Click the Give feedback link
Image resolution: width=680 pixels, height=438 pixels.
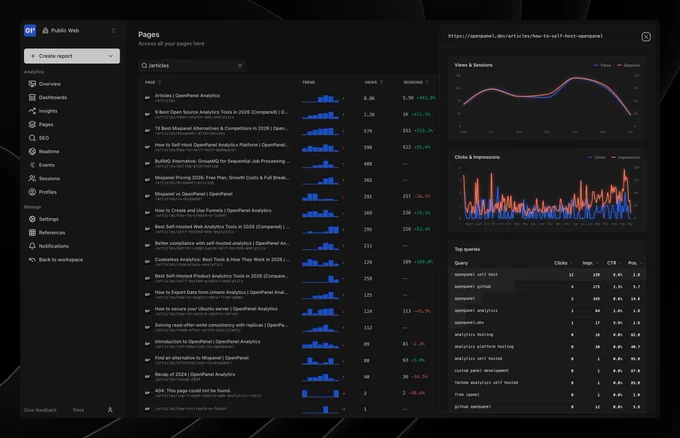[x=40, y=410]
